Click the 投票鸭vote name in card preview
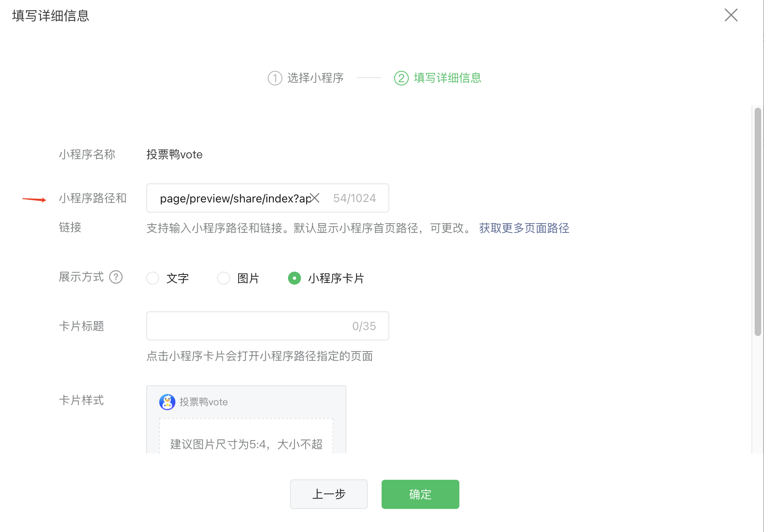 [x=203, y=402]
